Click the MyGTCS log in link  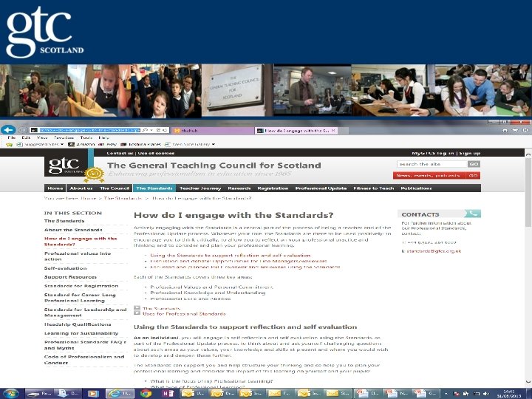pos(432,154)
